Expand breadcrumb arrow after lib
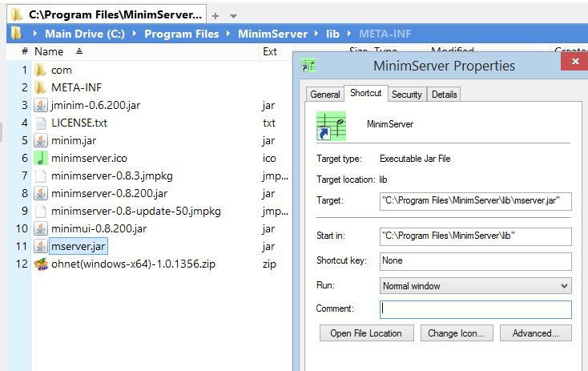 click(x=349, y=34)
